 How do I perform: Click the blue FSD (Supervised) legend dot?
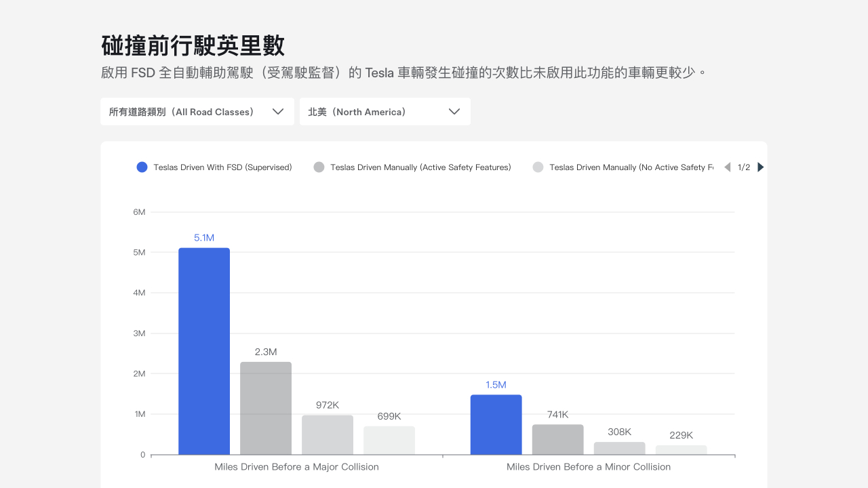(142, 167)
